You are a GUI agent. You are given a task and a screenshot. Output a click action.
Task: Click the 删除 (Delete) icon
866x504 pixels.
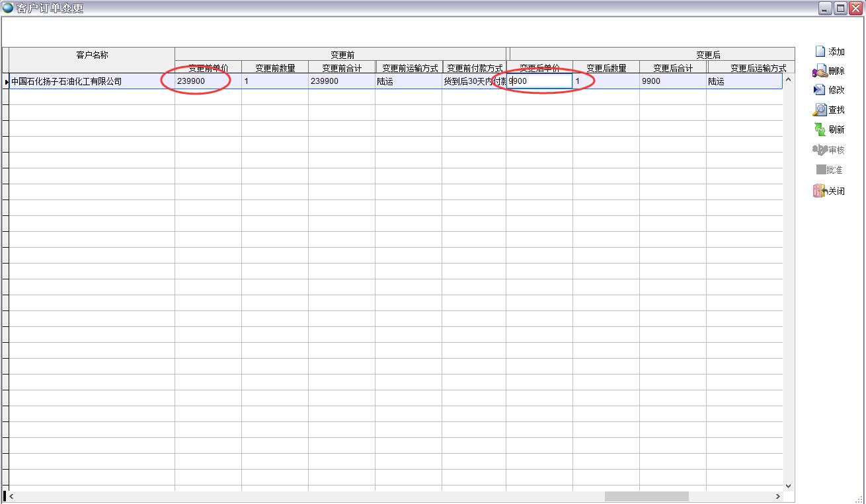pos(820,71)
